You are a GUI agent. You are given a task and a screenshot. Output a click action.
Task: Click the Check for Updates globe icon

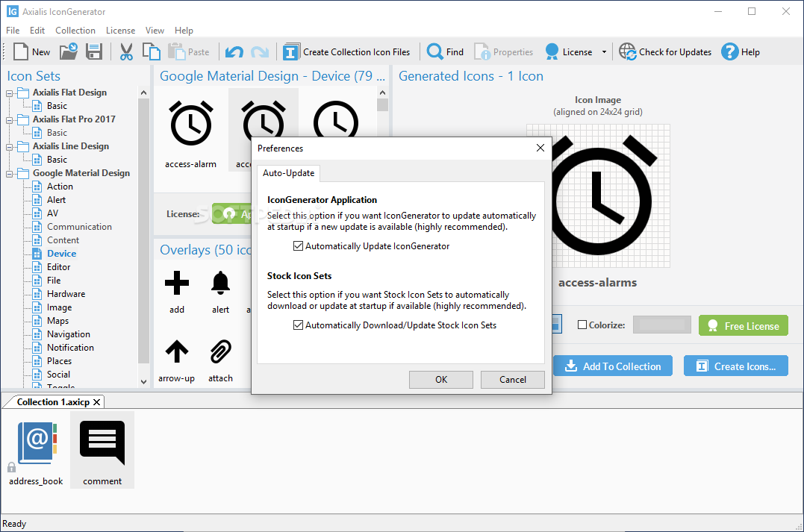point(627,51)
